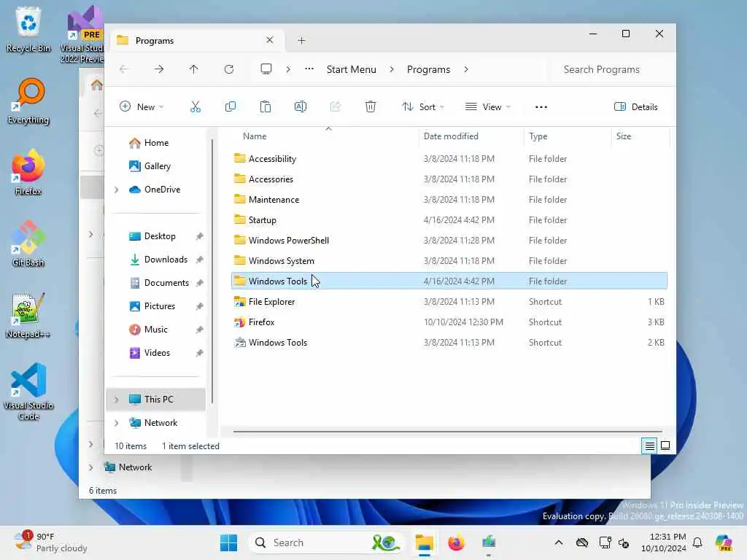Select Pictures in quick access
The width and height of the screenshot is (747, 560).
tap(160, 306)
